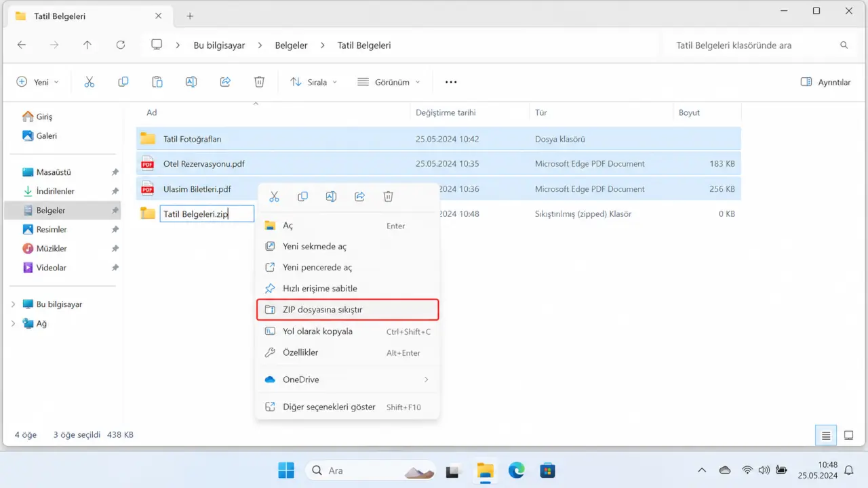Add a new tab with plus button
Viewport: 868px width, 488px height.
pos(190,16)
